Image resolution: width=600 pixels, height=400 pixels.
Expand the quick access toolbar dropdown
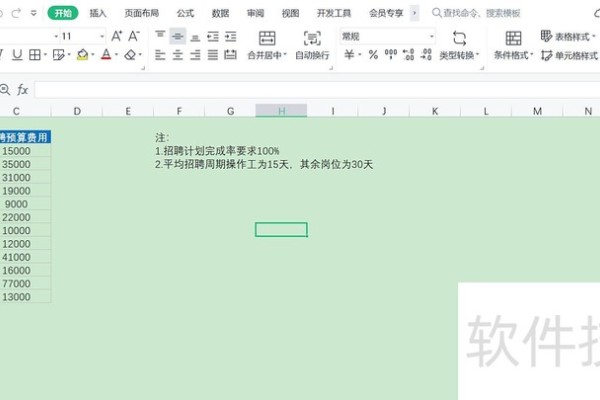pos(34,13)
